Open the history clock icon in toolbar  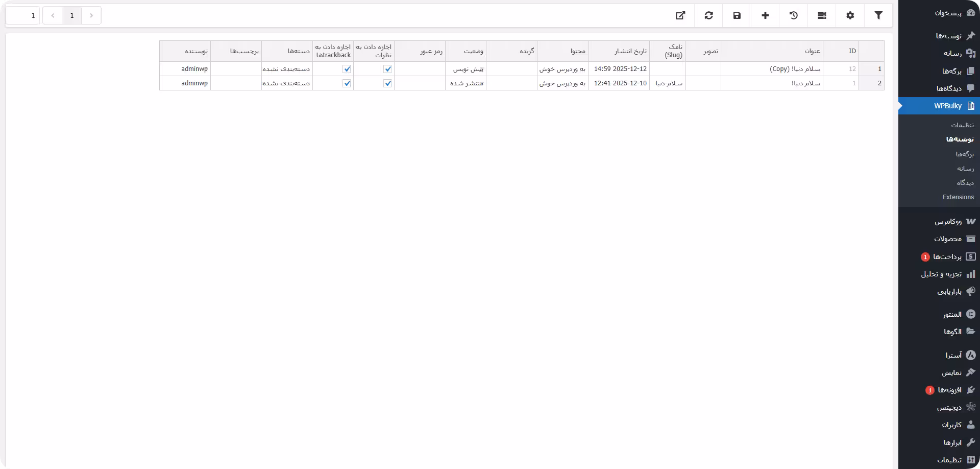point(794,15)
